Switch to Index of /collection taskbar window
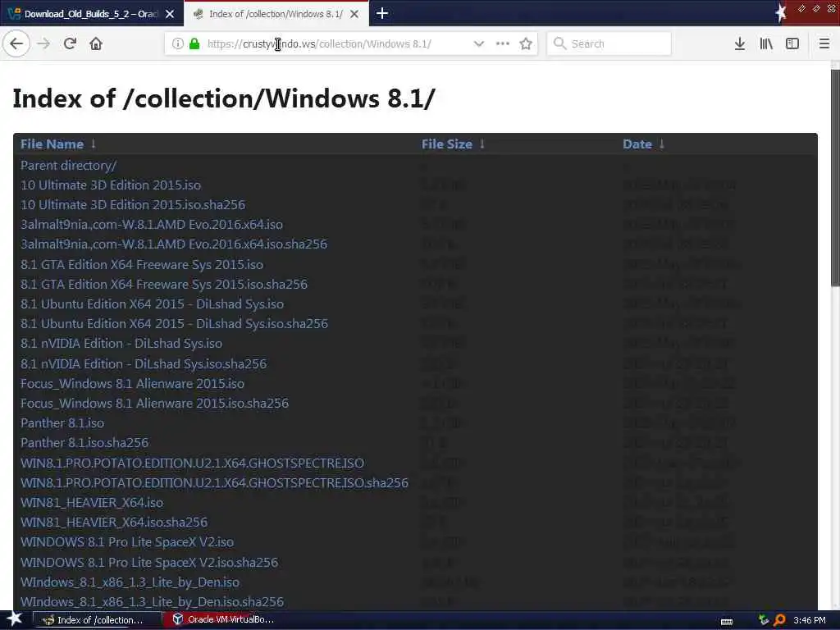The width and height of the screenshot is (840, 630). (x=98, y=620)
